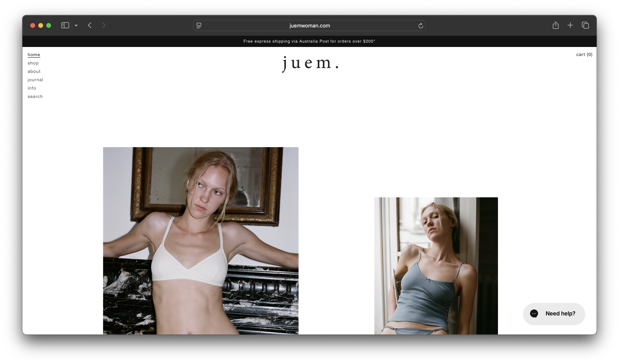Go back to the previous page
This screenshot has width=619, height=364.
(90, 25)
